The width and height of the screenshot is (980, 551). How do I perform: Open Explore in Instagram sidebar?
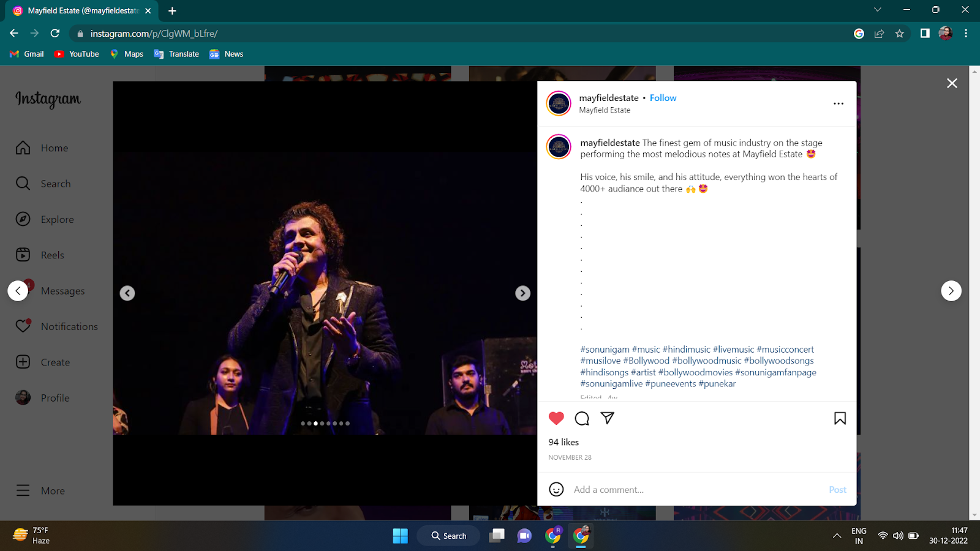44,219
